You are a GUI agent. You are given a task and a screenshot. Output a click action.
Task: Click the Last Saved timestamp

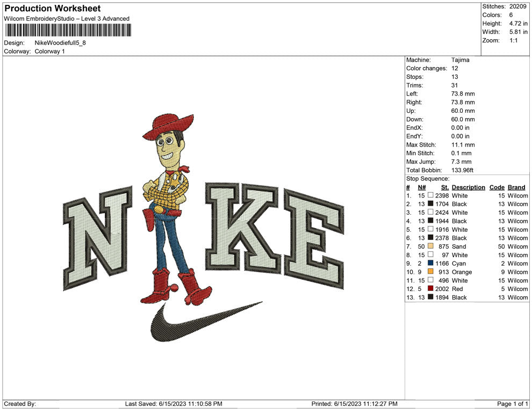(174, 404)
